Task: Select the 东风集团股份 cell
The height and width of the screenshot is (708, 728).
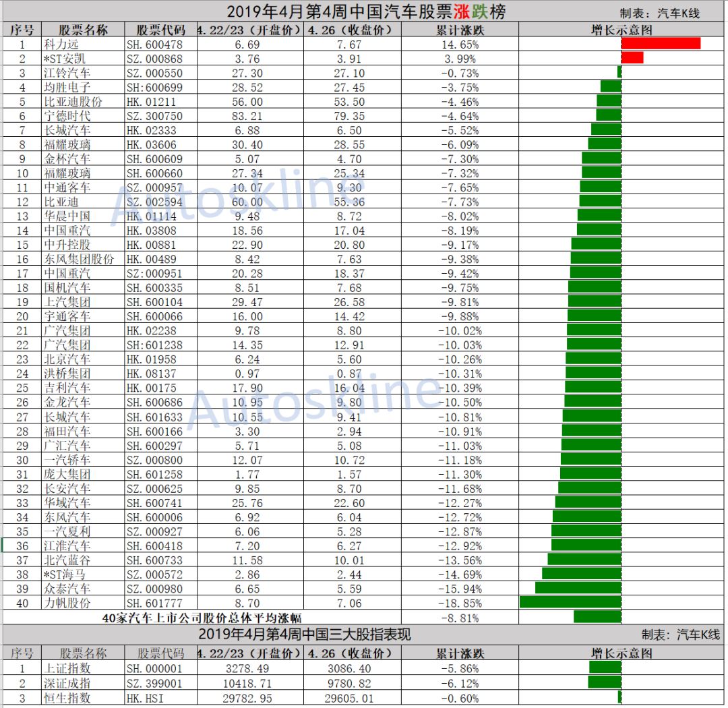Action: (83, 260)
